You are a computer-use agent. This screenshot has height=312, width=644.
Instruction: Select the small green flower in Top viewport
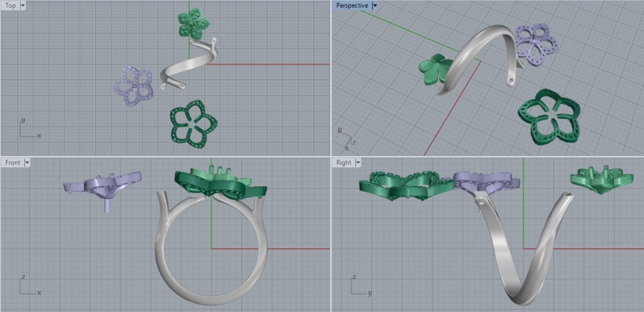click(194, 24)
